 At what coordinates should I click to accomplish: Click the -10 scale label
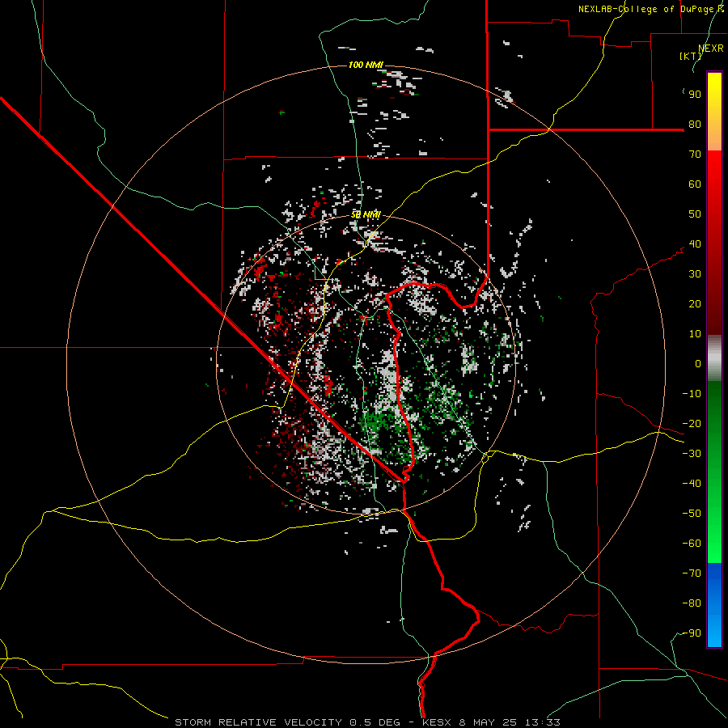pyautogui.click(x=692, y=394)
